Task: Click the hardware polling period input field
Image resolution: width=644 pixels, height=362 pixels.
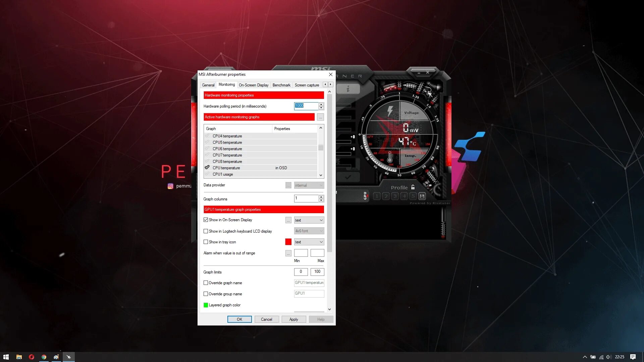Action: coord(306,106)
